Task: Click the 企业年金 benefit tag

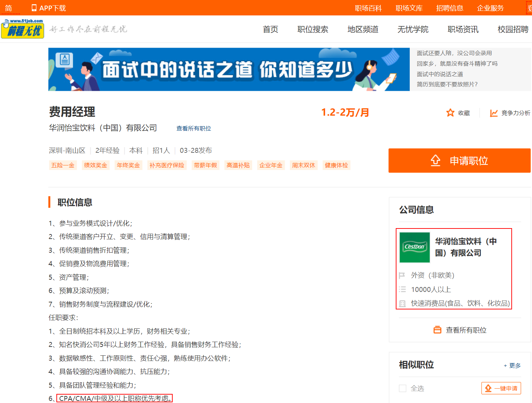Action: point(271,165)
